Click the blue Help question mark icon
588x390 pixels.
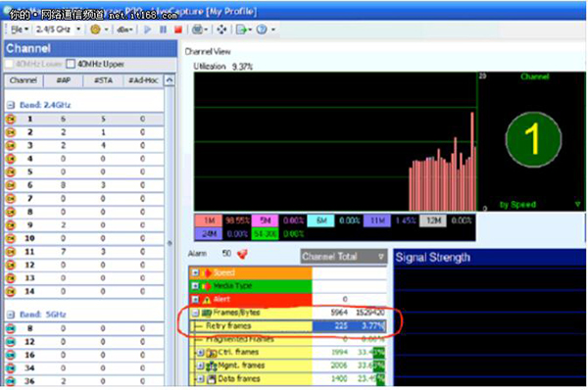[262, 29]
